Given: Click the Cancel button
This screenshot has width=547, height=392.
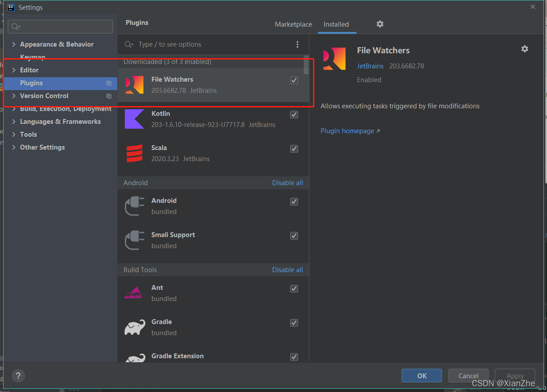Looking at the screenshot, I should pyautogui.click(x=468, y=376).
